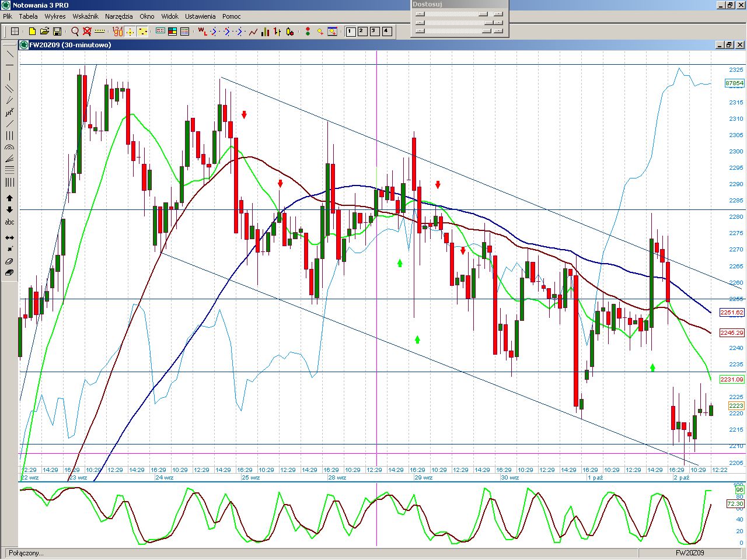Viewport: 747px width, 560px height.
Task: Select the horizontal double-arrow tool
Action: click(x=9, y=237)
